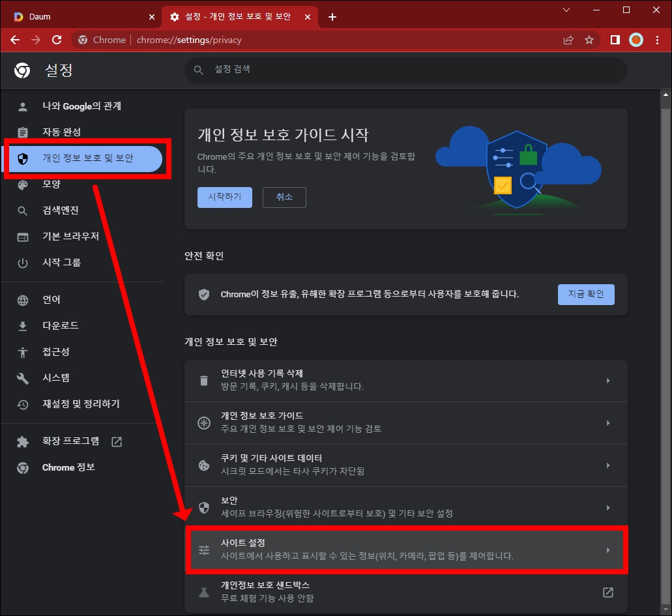Image resolution: width=672 pixels, height=616 pixels.
Task: Click the Chrome profile avatar in the toolbar
Action: 635,40
